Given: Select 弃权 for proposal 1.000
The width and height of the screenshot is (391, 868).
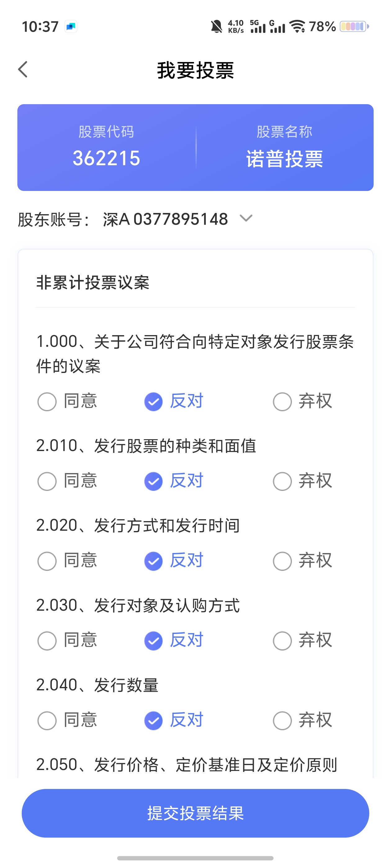Looking at the screenshot, I should point(282,401).
